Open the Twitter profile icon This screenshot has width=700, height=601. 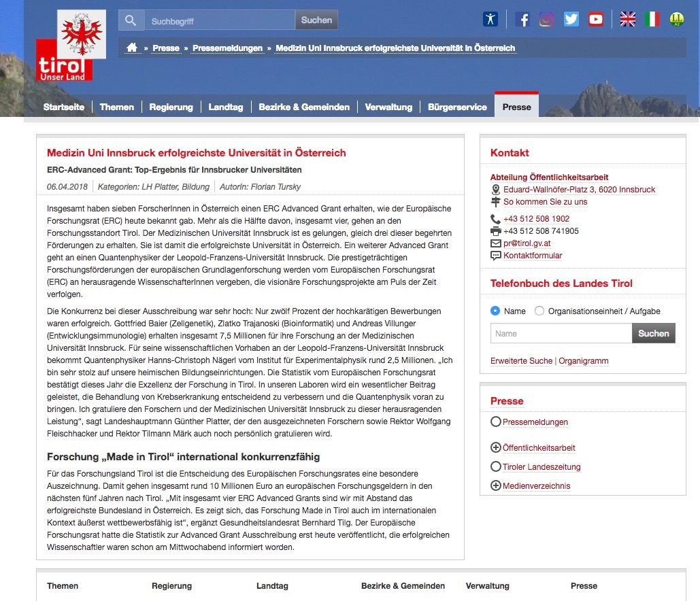click(x=571, y=19)
